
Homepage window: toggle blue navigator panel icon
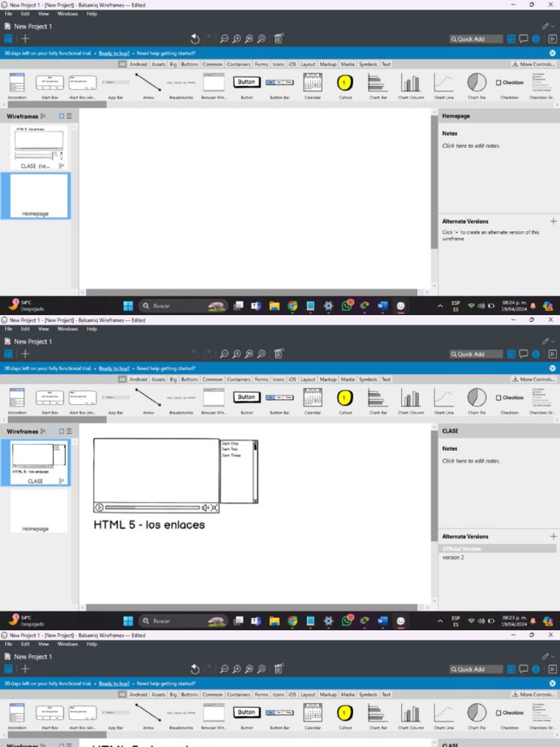click(9, 39)
